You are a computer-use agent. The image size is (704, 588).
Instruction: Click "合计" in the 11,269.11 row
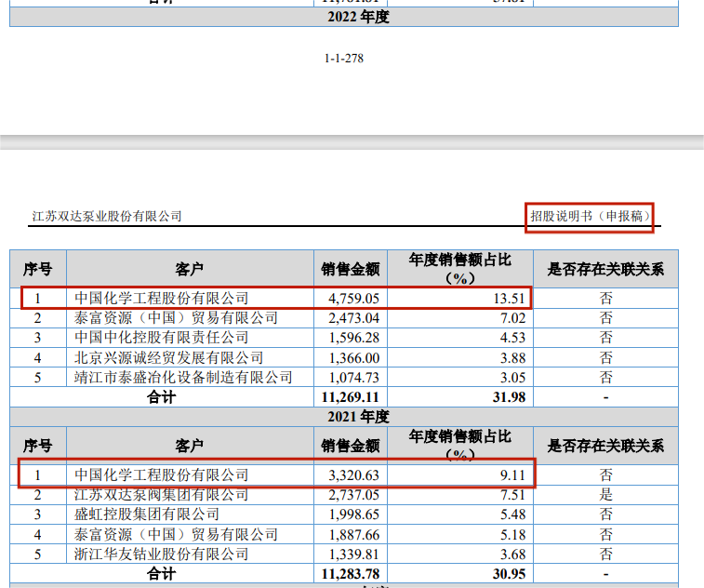point(162,397)
